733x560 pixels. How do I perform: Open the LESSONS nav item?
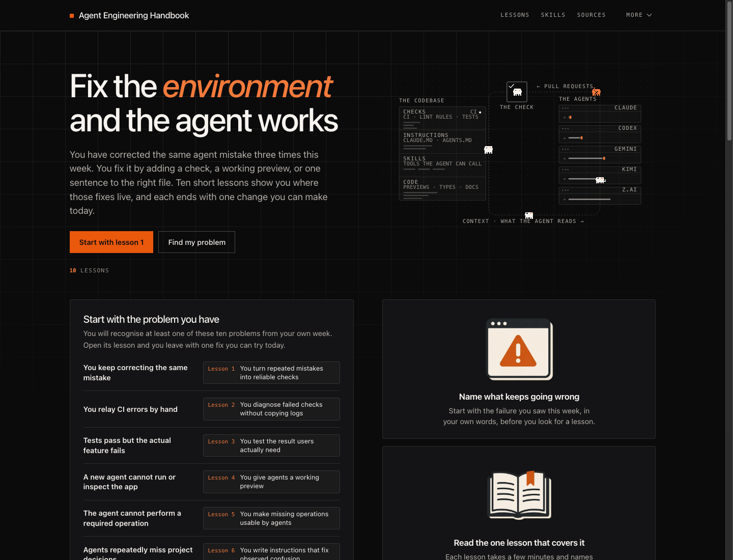point(515,15)
